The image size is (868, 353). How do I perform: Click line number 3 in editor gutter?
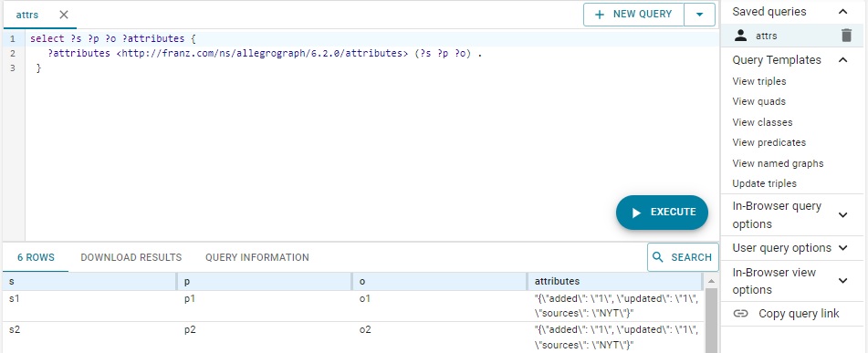[12, 68]
